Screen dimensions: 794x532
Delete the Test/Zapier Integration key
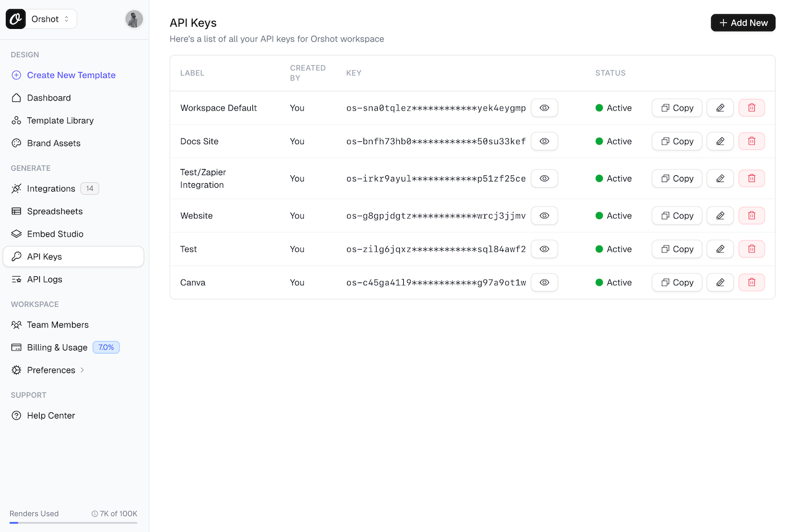tap(751, 179)
